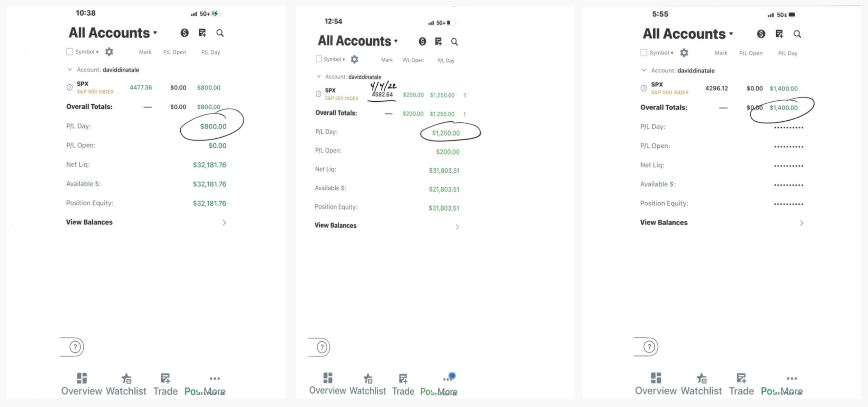Tick Symbol checkbox in 5:55 screen

pyautogui.click(x=644, y=53)
